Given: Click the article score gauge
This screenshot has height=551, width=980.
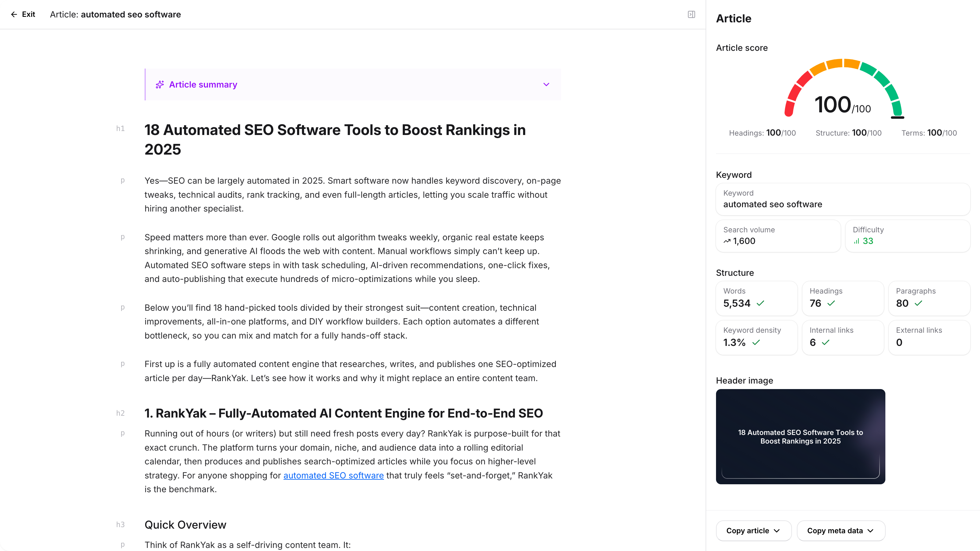Looking at the screenshot, I should click(x=843, y=91).
